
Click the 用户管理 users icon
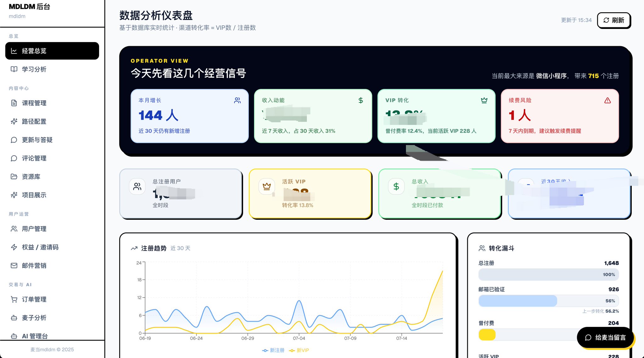click(14, 229)
